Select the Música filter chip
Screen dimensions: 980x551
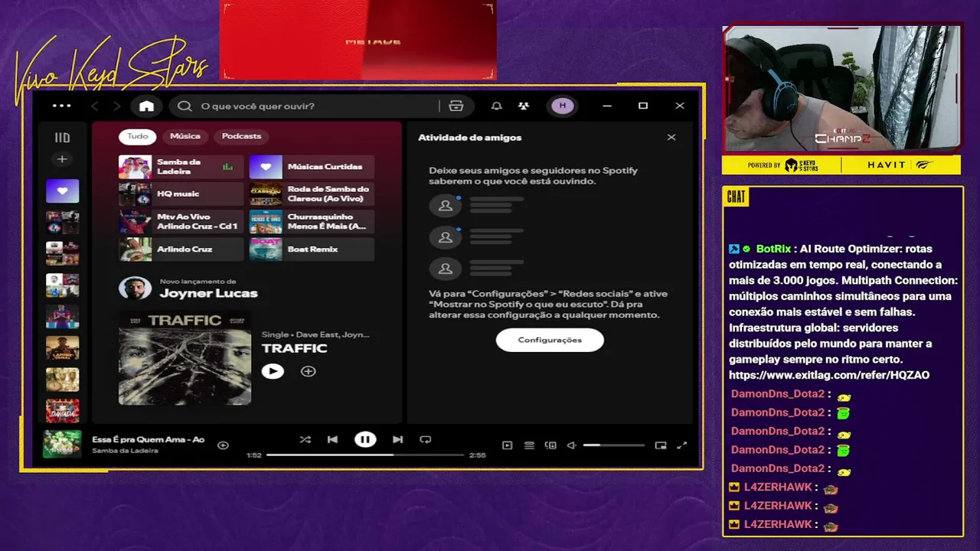[x=185, y=136]
